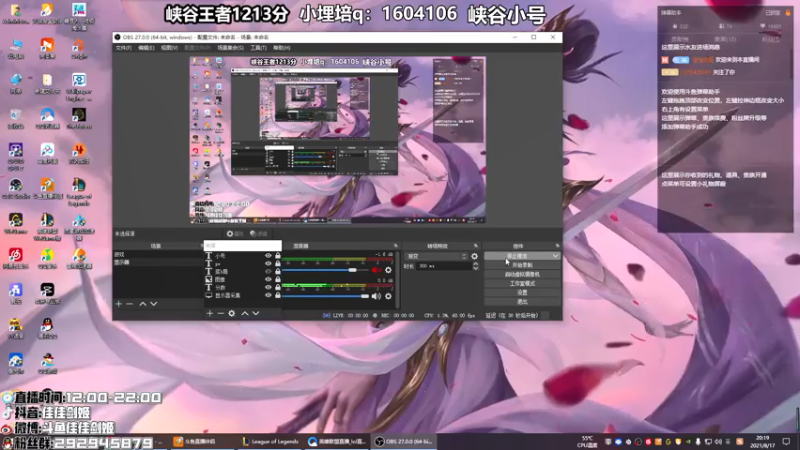
Task: Open the 文件(F) menu in OBS
Action: (x=123, y=48)
